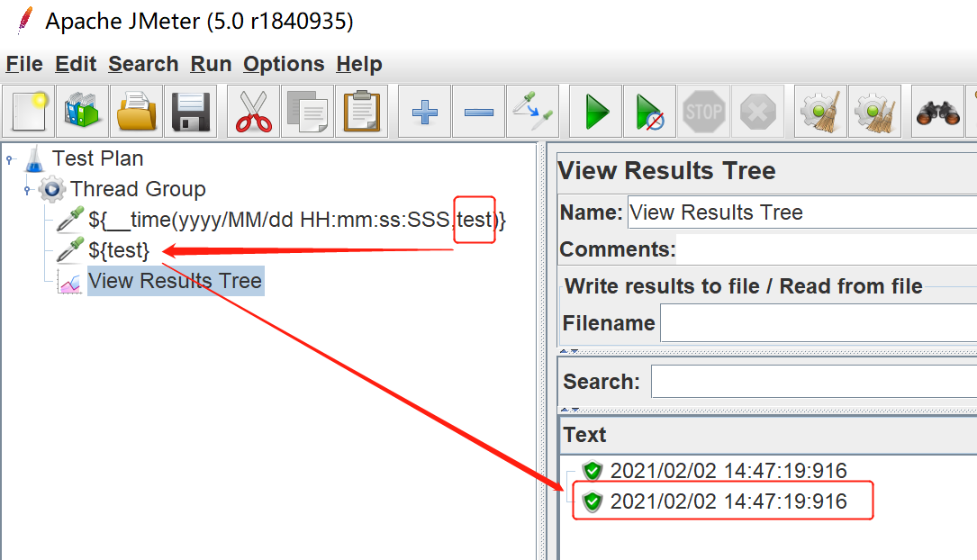Select View Results Tree in the tree
Image resolution: width=977 pixels, height=560 pixels.
click(x=175, y=281)
